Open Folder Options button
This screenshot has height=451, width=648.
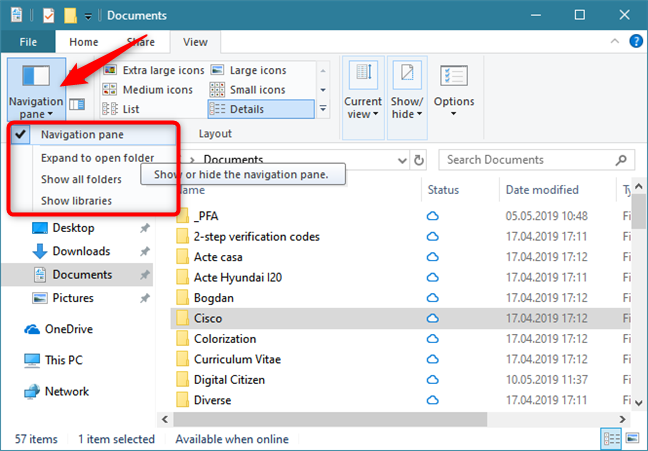pyautogui.click(x=454, y=91)
